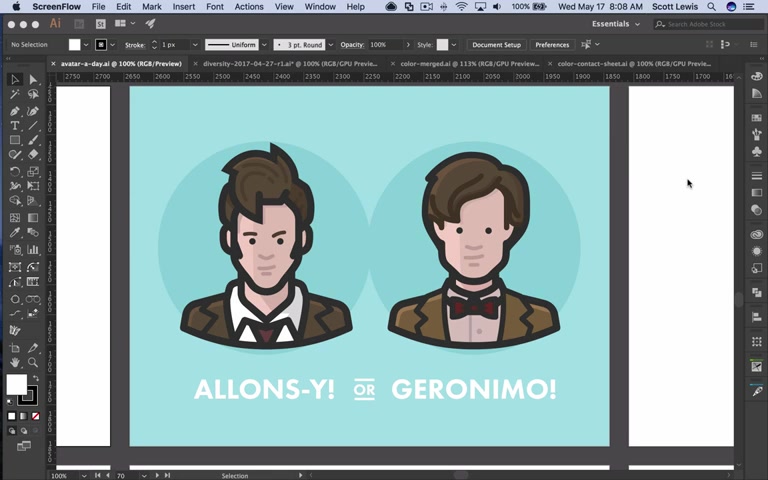Open the Swatches panel icon
The width and height of the screenshot is (768, 480).
(757, 118)
